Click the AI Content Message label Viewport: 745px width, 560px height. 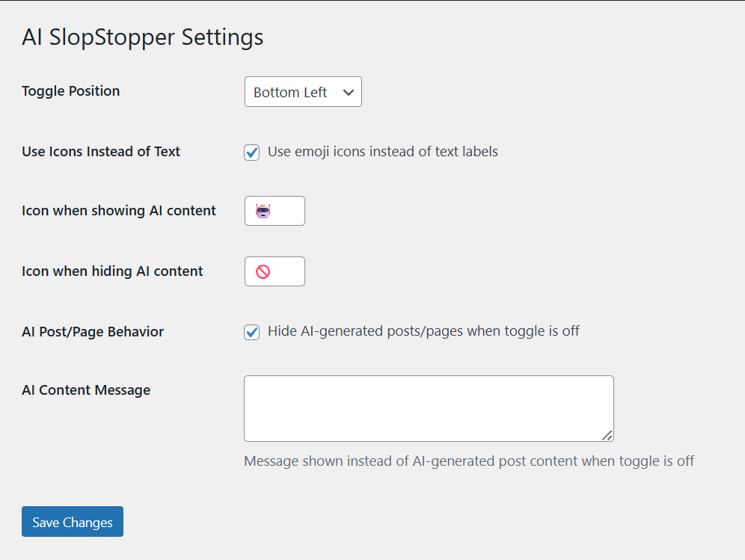(86, 390)
